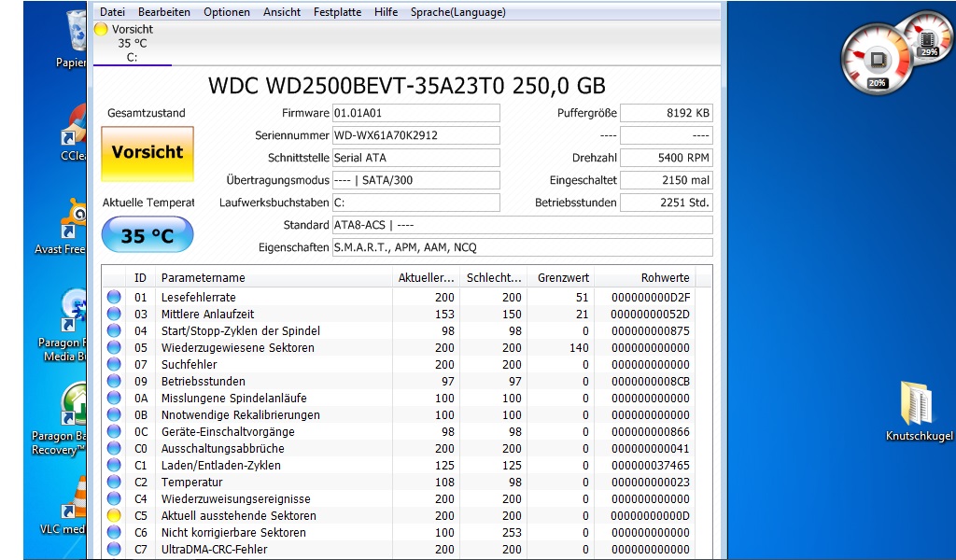Click the status icon for UltraDMA-CRC-Fehler

coord(114,549)
